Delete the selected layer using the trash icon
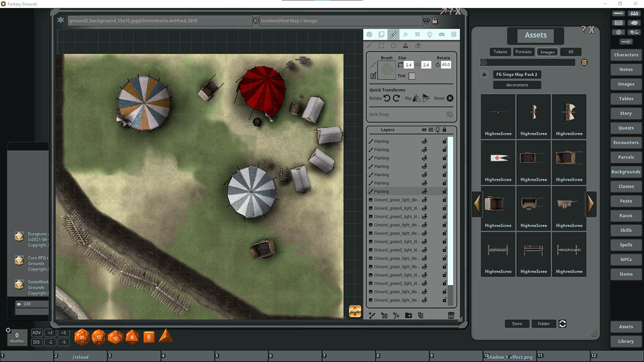 (x=451, y=315)
